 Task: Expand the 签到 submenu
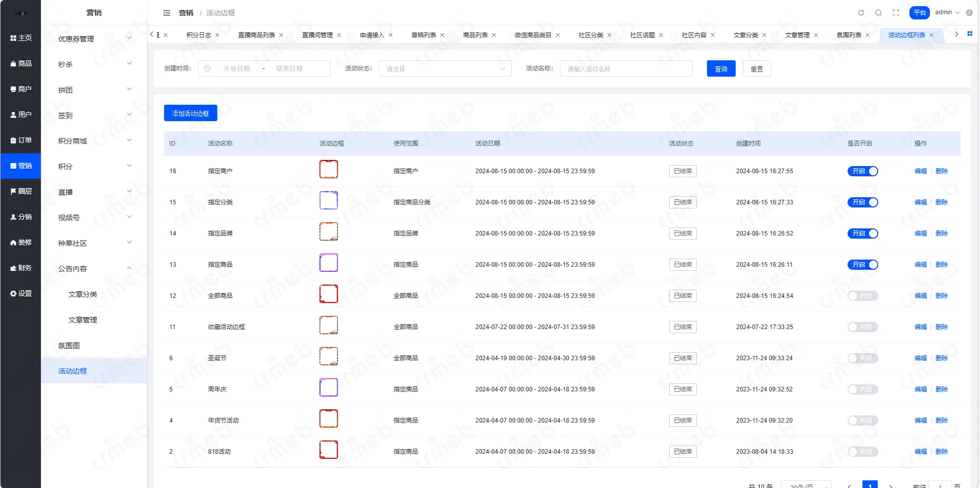pyautogui.click(x=94, y=115)
